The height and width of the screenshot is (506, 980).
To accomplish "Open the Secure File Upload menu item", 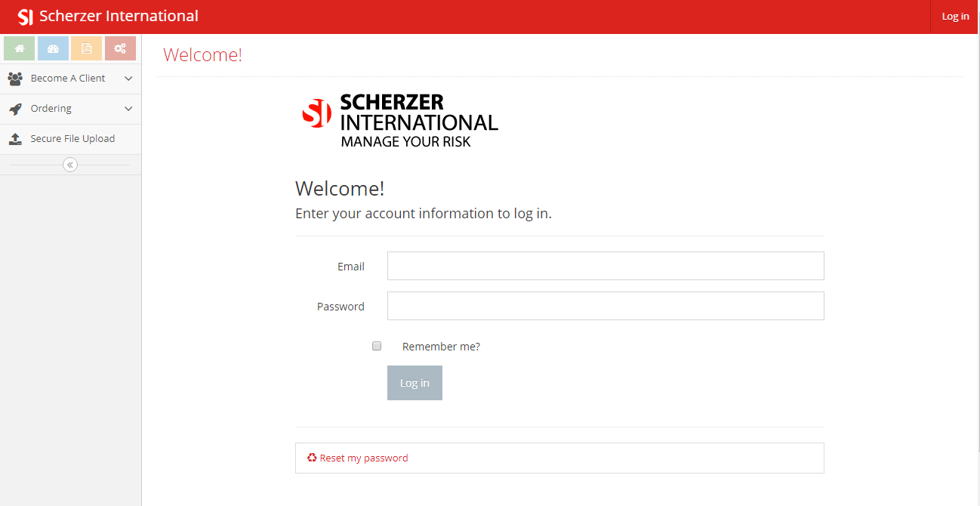I will pos(72,139).
